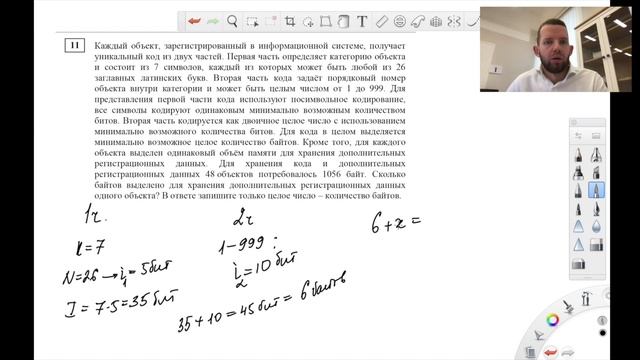This screenshot has width=640, height=360.
Task: Click the black current color dot
Action: coord(602,333)
